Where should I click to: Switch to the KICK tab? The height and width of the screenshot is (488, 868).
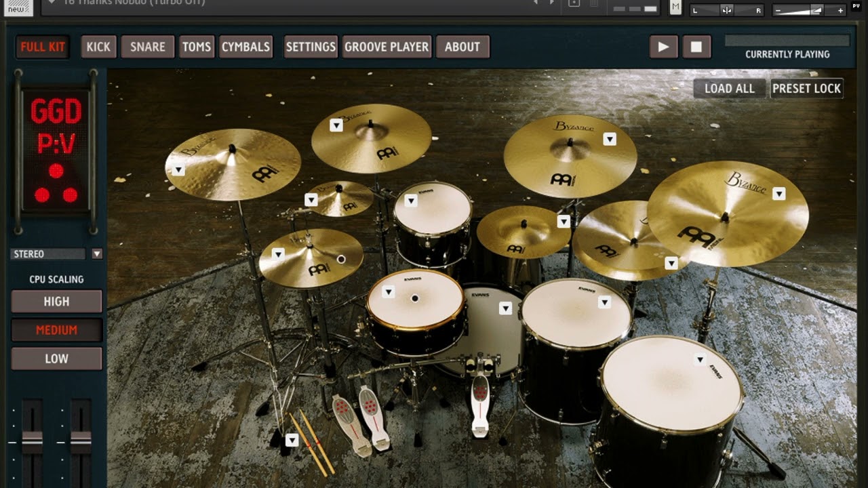[x=98, y=47]
